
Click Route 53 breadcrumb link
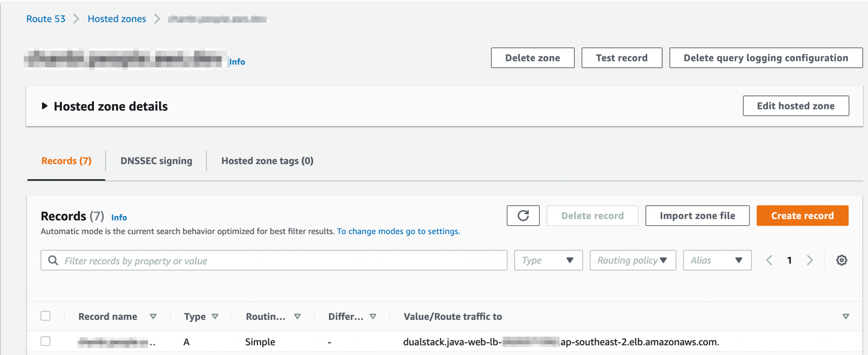click(x=46, y=19)
